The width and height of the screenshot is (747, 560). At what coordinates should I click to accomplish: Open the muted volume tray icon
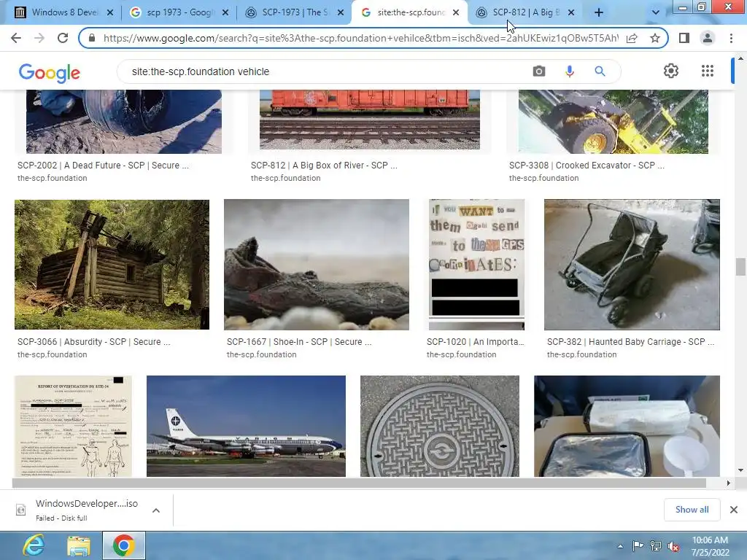coord(673,546)
